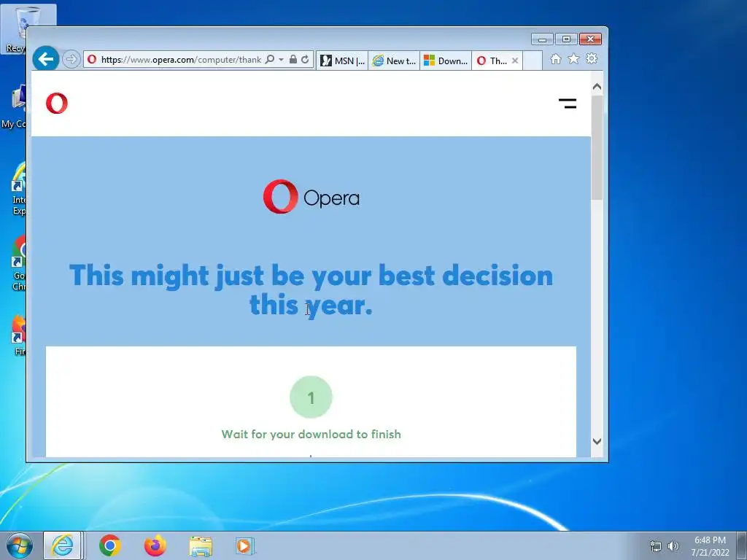Launch Google Chrome from the taskbar

click(x=110, y=545)
